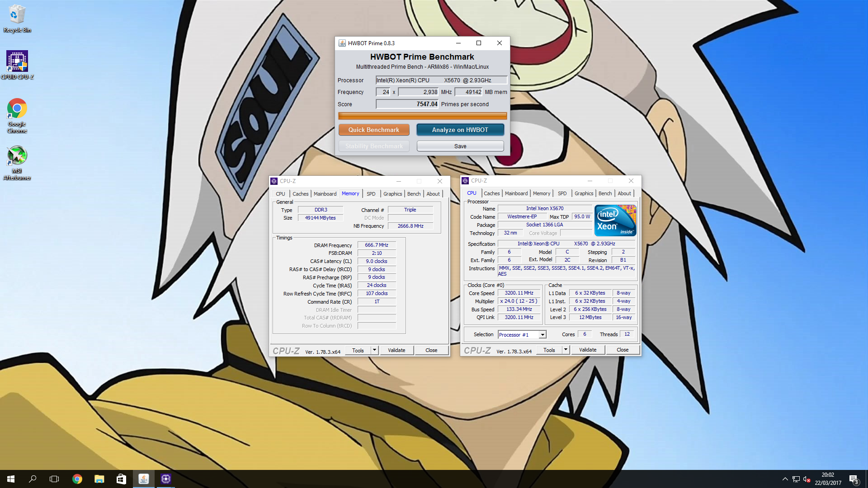Click left CPU-Z window title icon
This screenshot has height=488, width=868.
[x=274, y=181]
